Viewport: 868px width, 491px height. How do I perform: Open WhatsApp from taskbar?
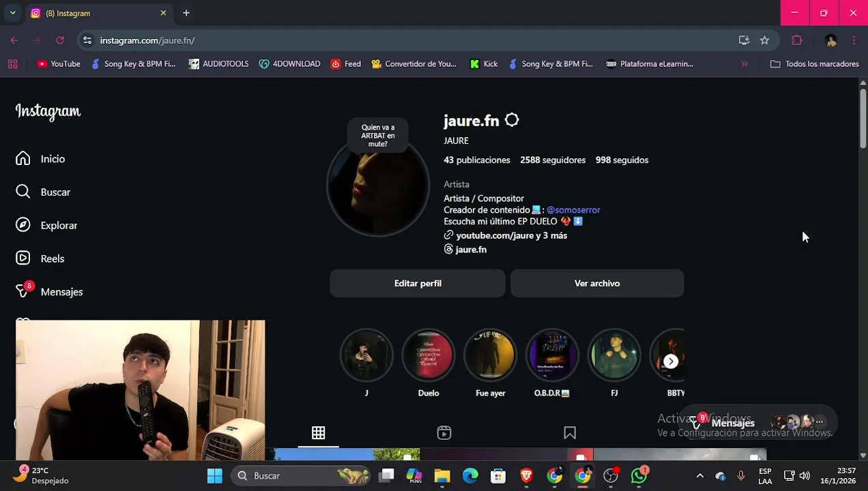click(639, 476)
